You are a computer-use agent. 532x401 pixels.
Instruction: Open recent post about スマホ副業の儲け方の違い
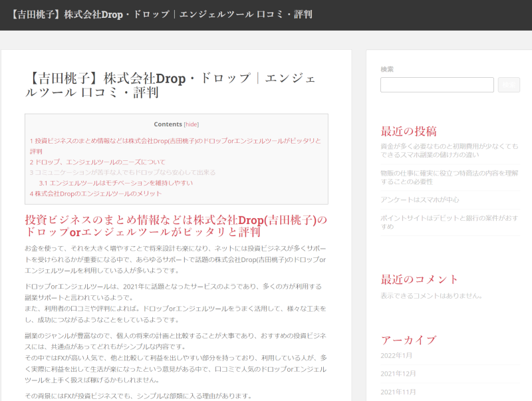pyautogui.click(x=449, y=150)
